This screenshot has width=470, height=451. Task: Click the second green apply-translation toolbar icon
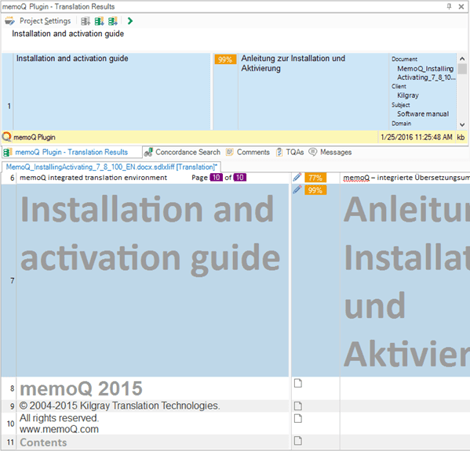point(113,21)
